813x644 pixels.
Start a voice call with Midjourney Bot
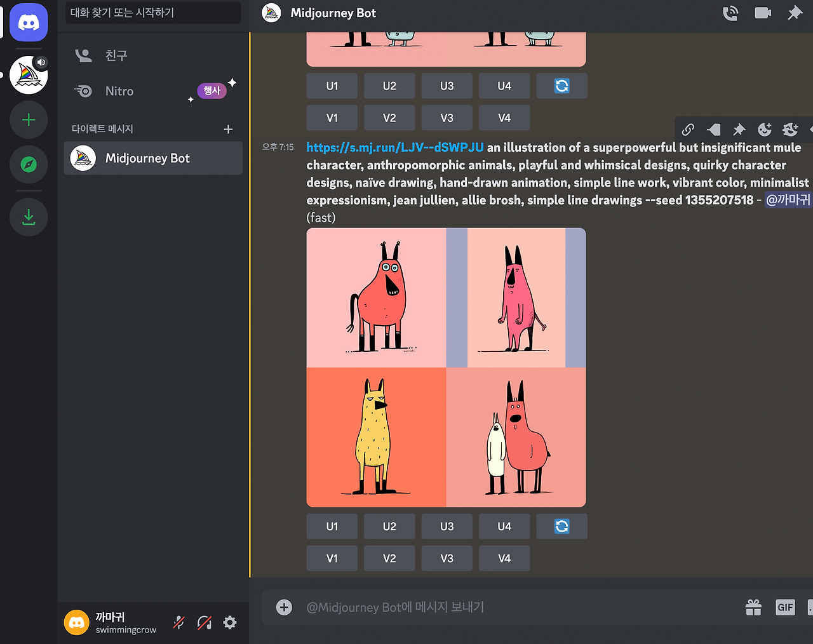click(x=730, y=13)
